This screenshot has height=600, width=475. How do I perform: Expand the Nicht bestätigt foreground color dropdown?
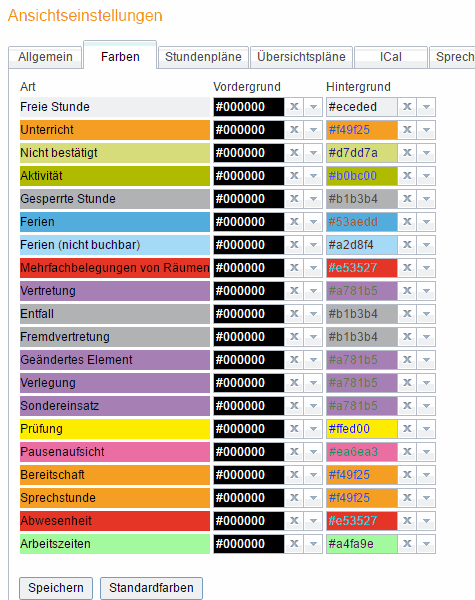pyautogui.click(x=313, y=153)
